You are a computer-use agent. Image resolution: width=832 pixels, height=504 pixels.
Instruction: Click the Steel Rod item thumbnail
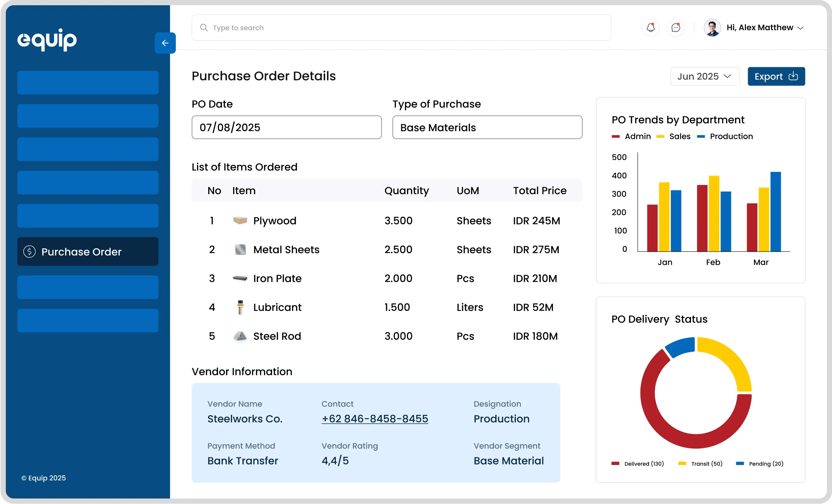tap(240, 336)
